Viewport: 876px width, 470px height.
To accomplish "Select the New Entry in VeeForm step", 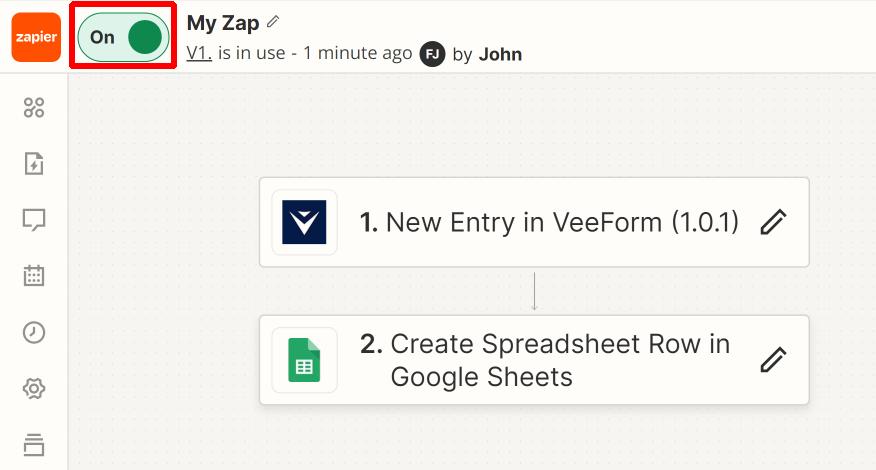I will (534, 222).
